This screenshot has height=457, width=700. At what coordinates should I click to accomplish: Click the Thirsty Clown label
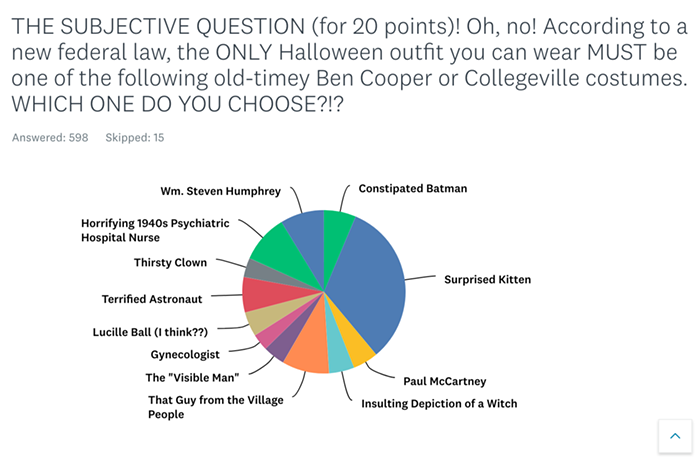171,262
